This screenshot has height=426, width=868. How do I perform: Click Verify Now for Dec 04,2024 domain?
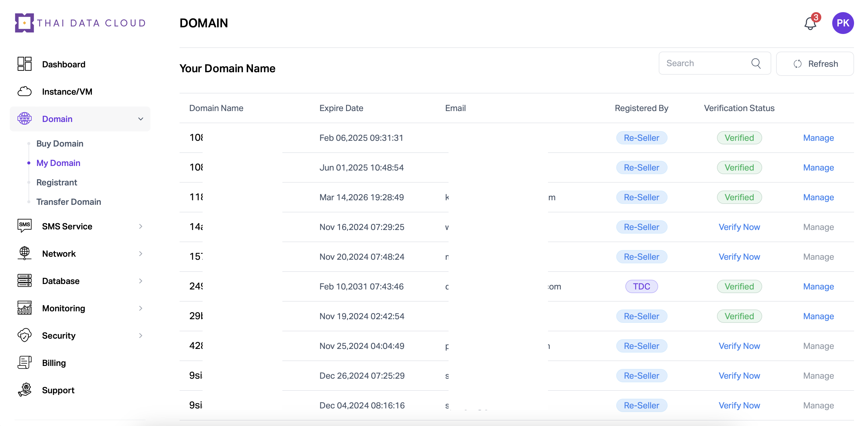pyautogui.click(x=739, y=405)
